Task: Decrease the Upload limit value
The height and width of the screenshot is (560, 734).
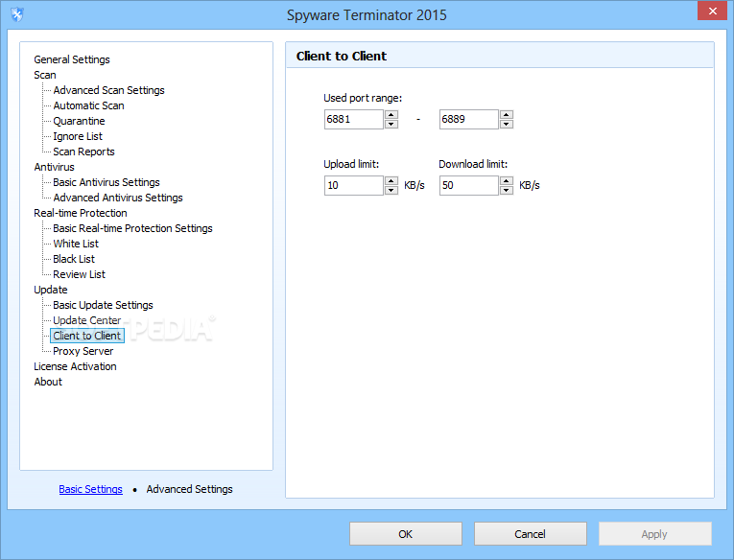Action: [391, 190]
